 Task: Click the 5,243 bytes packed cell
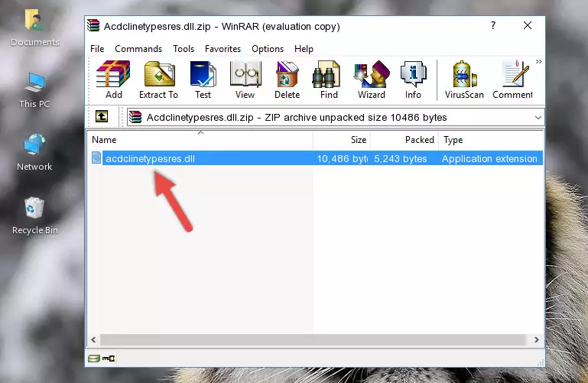point(401,158)
